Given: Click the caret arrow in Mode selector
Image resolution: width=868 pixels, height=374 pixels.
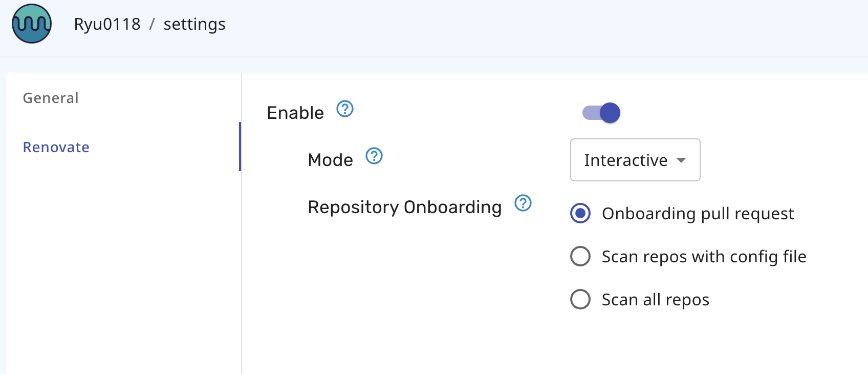Looking at the screenshot, I should (681, 160).
